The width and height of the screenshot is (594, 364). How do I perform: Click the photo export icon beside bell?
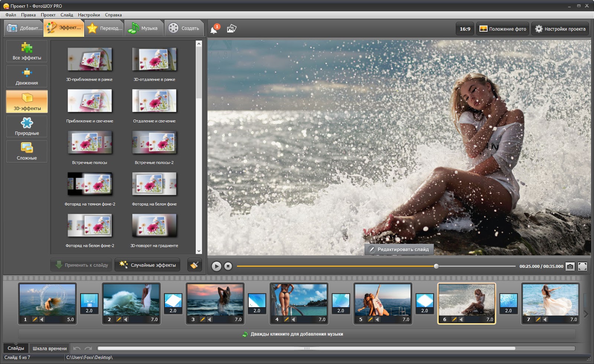pos(232,29)
